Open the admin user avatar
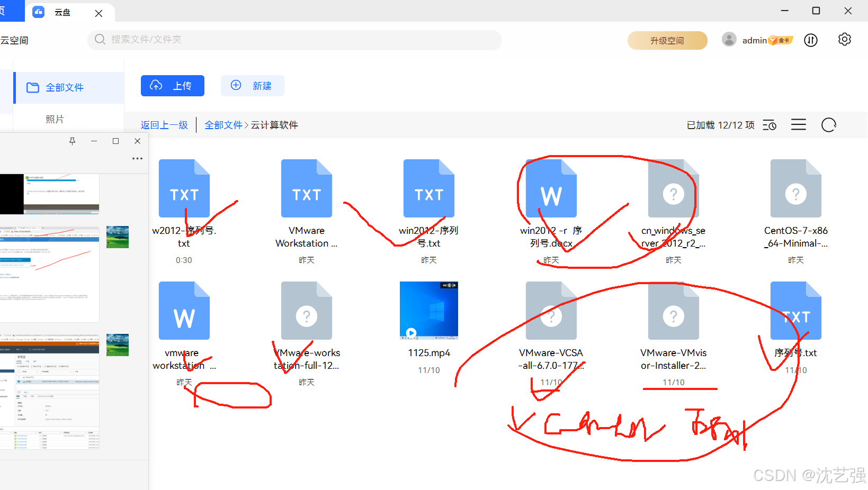 point(729,40)
